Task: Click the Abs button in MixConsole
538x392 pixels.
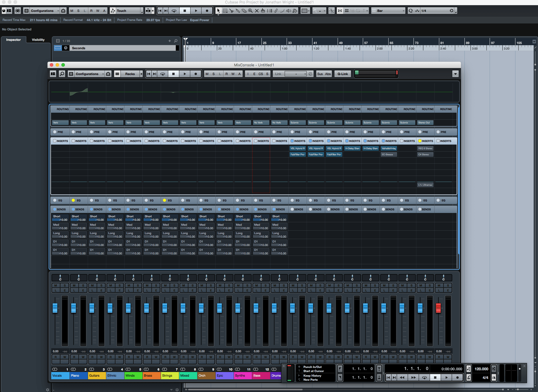Action: 328,74
